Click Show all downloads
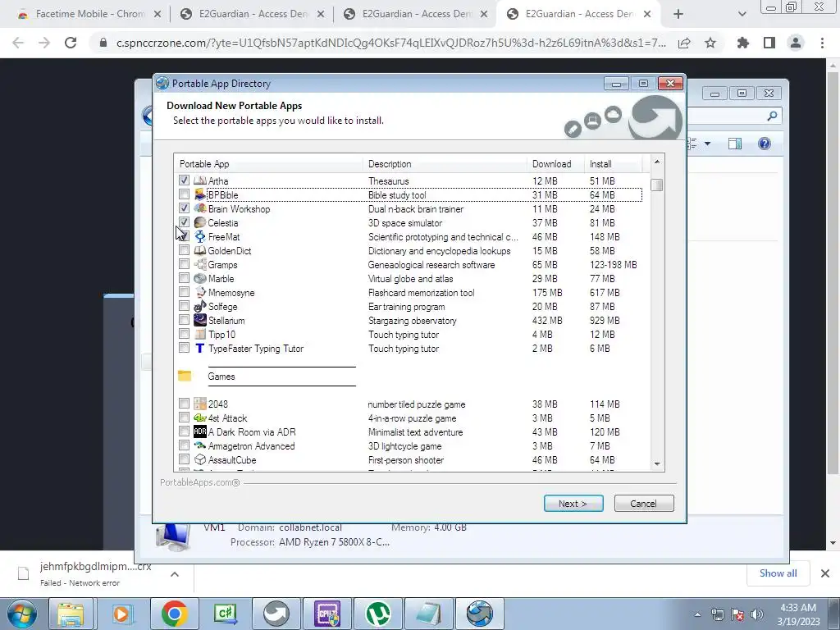Image resolution: width=840 pixels, height=630 pixels. pyautogui.click(x=778, y=573)
